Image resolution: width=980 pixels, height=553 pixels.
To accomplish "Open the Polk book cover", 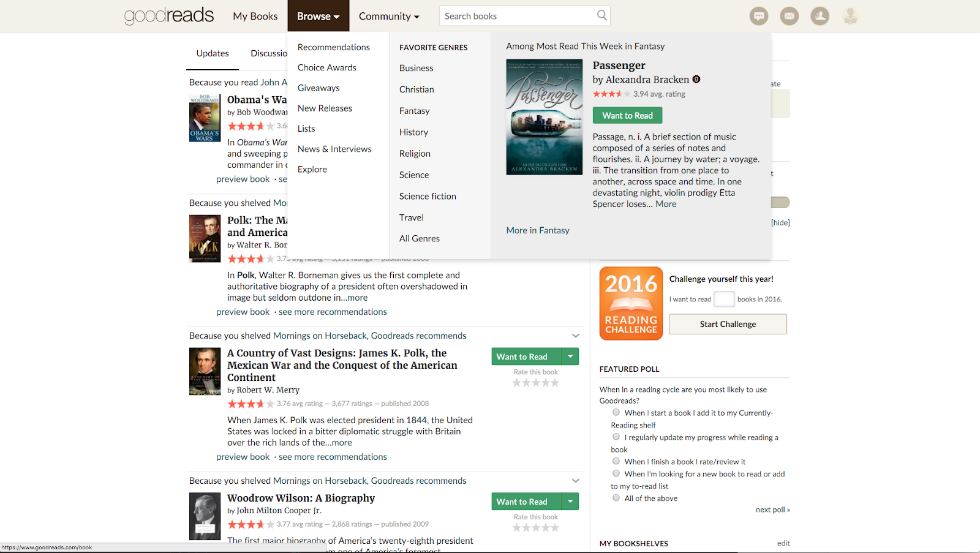I will click(x=205, y=239).
